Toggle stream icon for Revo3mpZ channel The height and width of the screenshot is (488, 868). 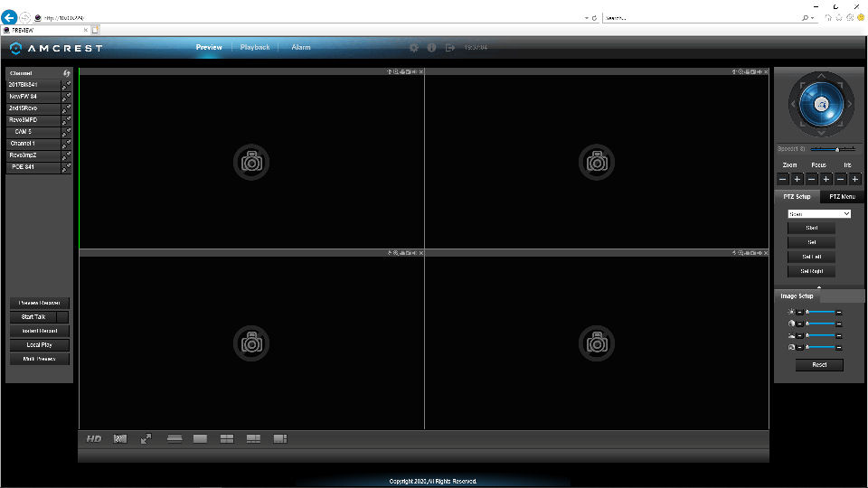[66, 155]
